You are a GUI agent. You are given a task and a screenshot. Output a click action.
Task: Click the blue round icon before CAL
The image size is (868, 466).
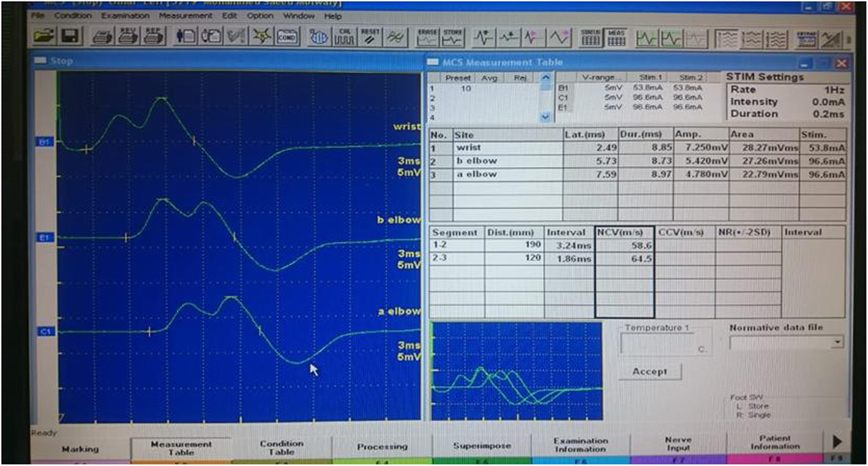pyautogui.click(x=319, y=36)
